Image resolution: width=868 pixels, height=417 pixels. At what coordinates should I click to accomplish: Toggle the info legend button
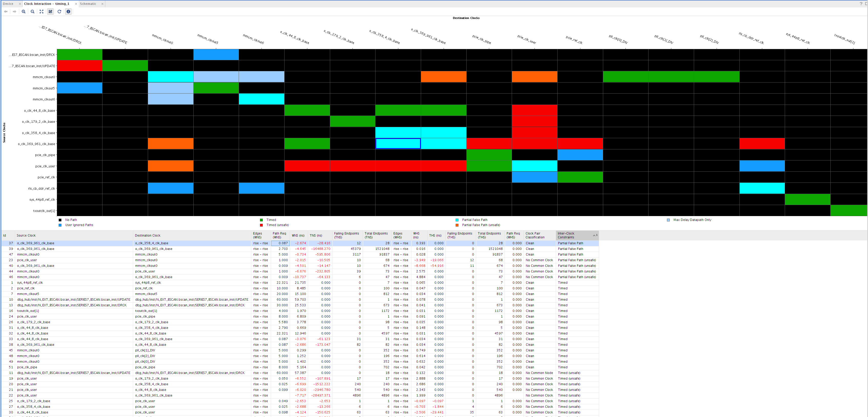[x=68, y=12]
